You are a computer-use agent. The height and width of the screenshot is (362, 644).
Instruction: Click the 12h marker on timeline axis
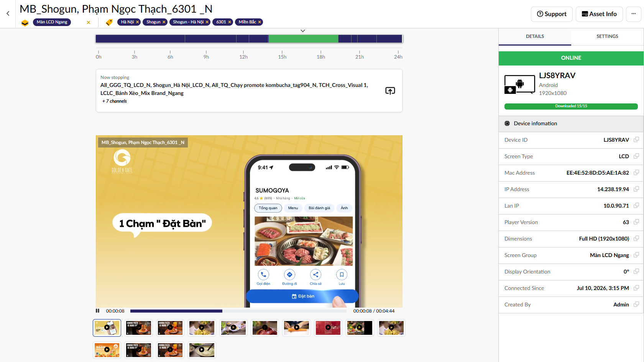(x=243, y=57)
